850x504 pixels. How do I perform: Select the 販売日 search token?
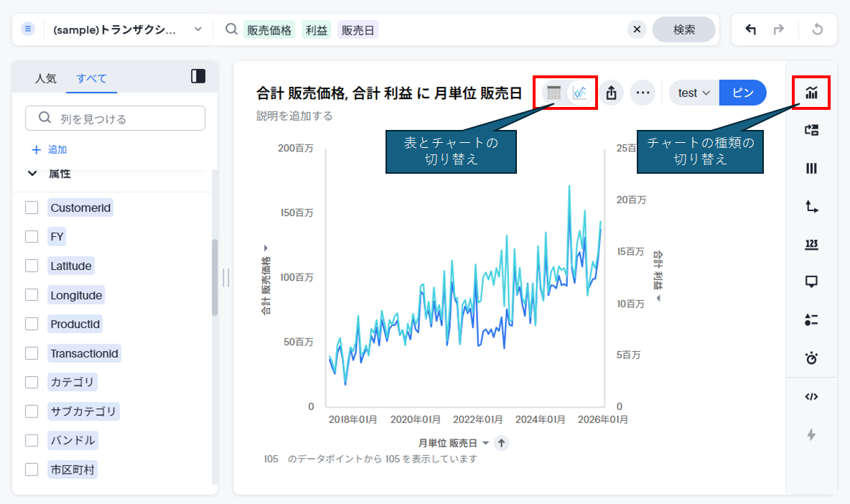pyautogui.click(x=358, y=30)
